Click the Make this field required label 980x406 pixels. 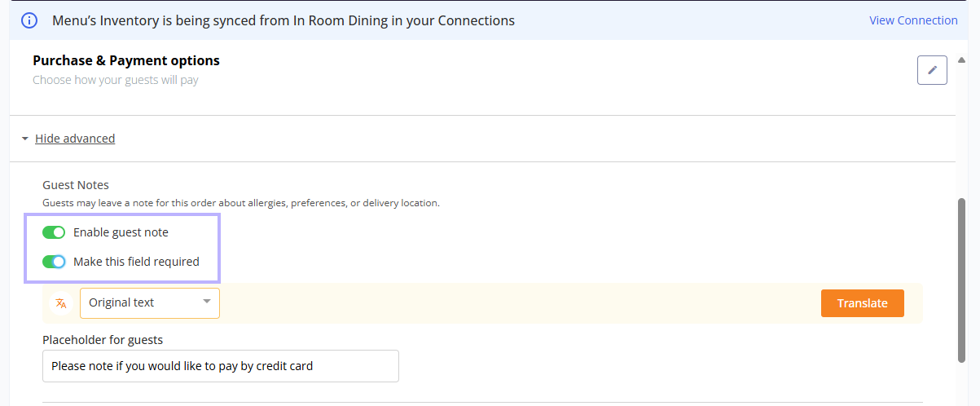pos(136,262)
